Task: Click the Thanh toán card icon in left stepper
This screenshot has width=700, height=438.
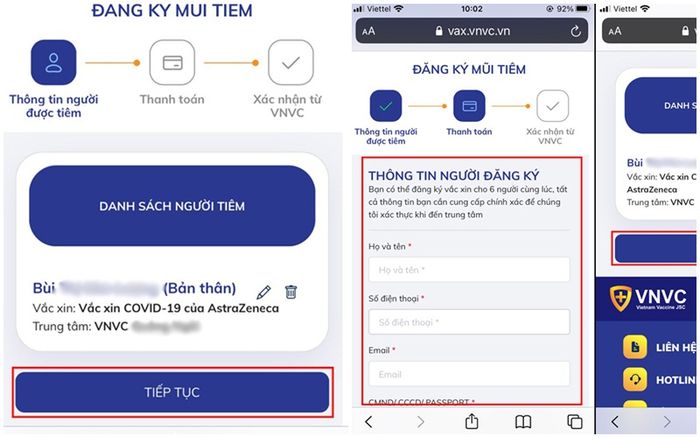Action: [172, 63]
